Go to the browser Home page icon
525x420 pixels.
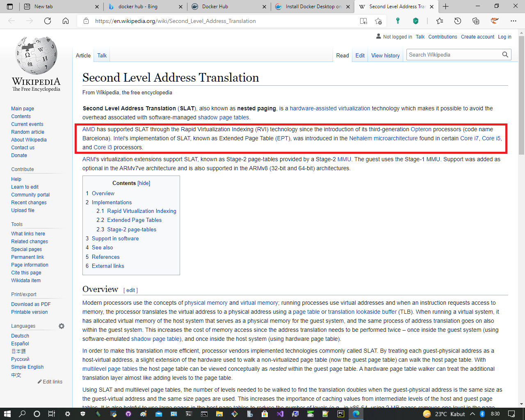coord(66,21)
